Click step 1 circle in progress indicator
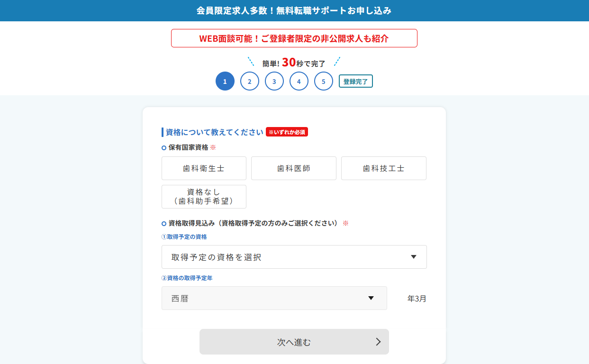Image resolution: width=589 pixels, height=364 pixels. (225, 81)
